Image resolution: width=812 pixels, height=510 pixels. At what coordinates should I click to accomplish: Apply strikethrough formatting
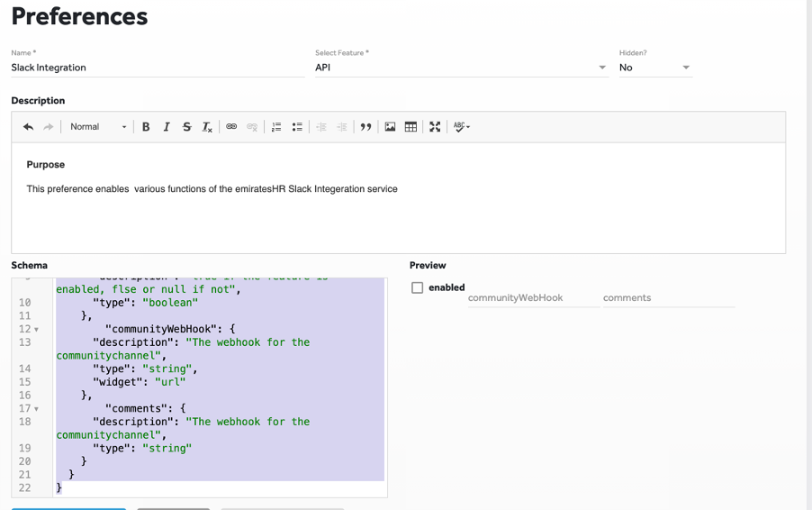187,127
